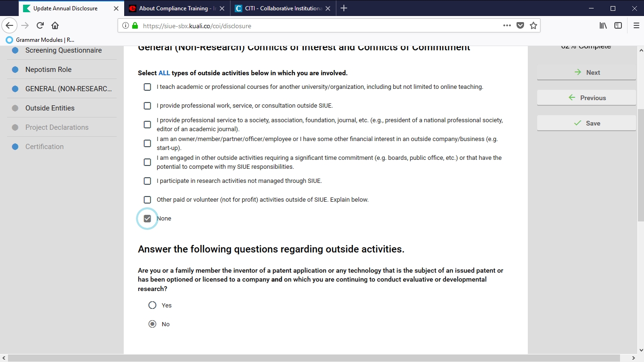Select Yes for the patent inventor question
This screenshot has width=644, height=362.
coord(152,306)
